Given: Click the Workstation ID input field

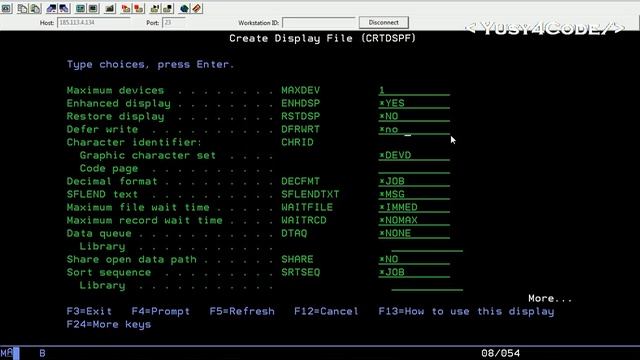Looking at the screenshot, I should click(x=319, y=22).
